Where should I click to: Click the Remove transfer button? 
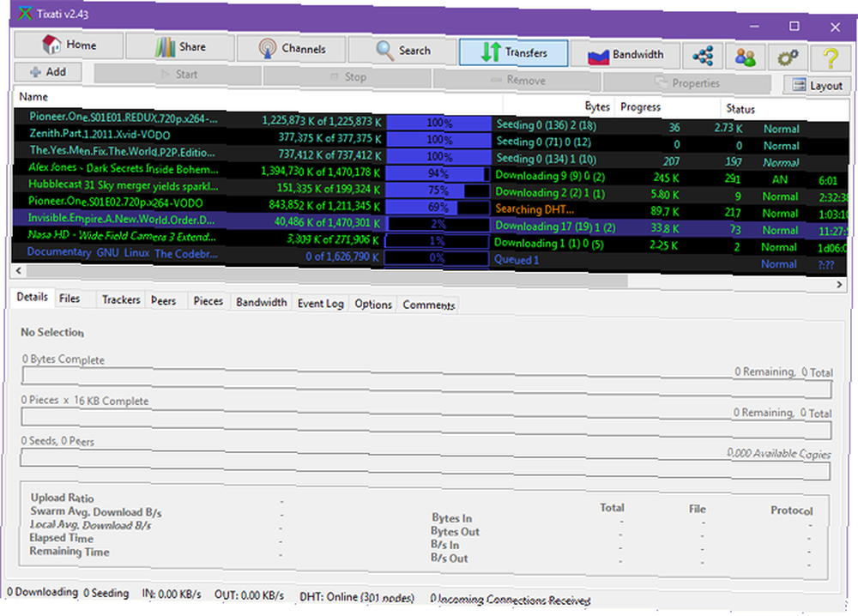517,80
